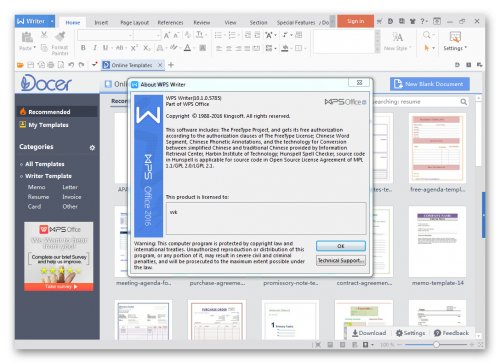500x364 pixels.
Task: Switch to the Section tab
Action: (x=258, y=22)
